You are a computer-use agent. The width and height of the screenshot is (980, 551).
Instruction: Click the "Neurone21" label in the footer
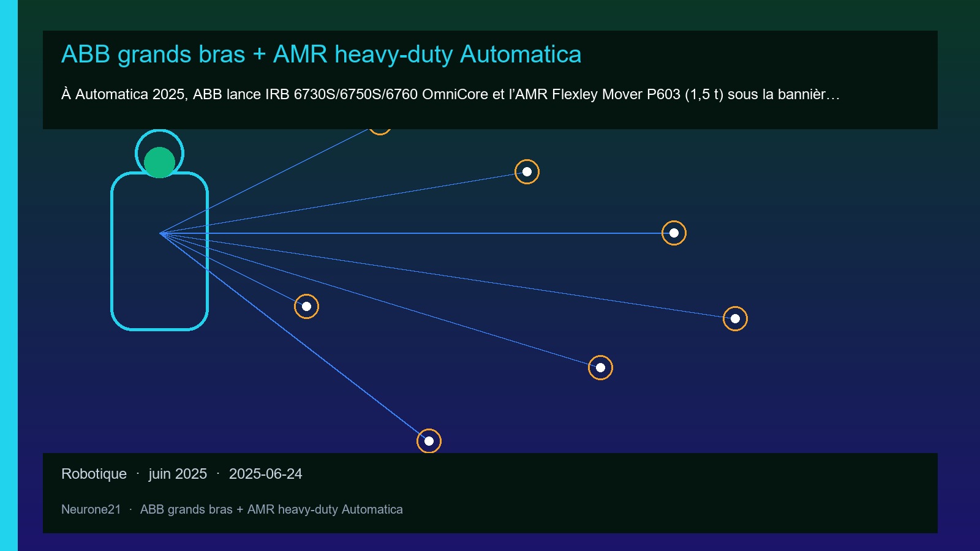91,509
